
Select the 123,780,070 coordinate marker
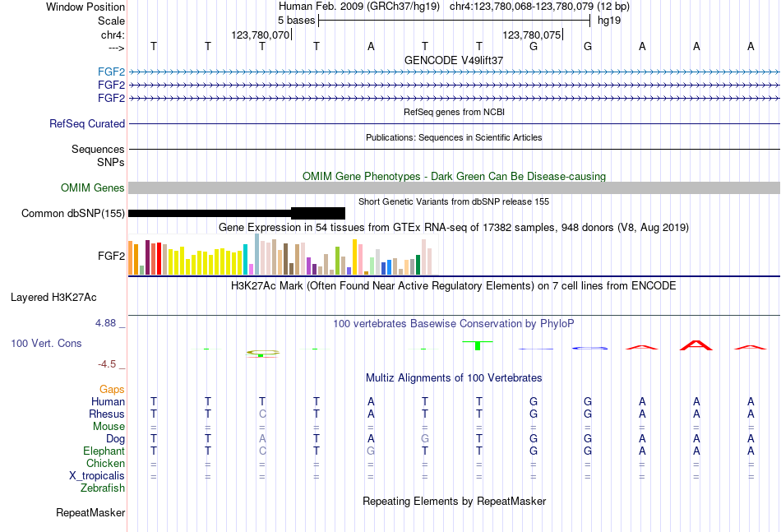(260, 35)
